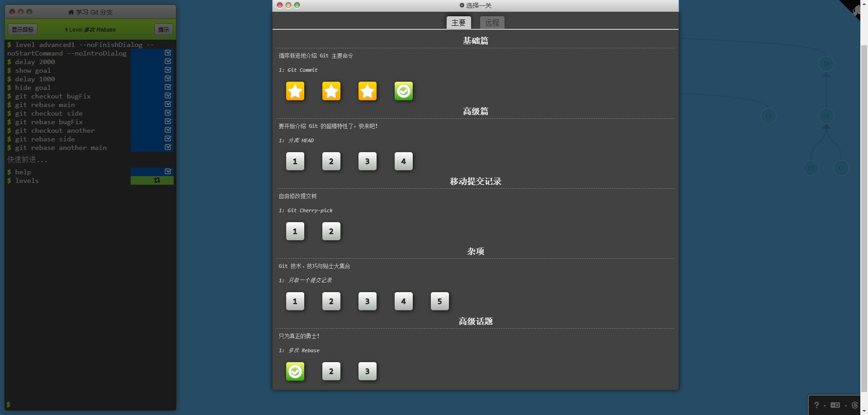Open the help question mark icon
The image size is (868, 415).
pyautogui.click(x=816, y=405)
